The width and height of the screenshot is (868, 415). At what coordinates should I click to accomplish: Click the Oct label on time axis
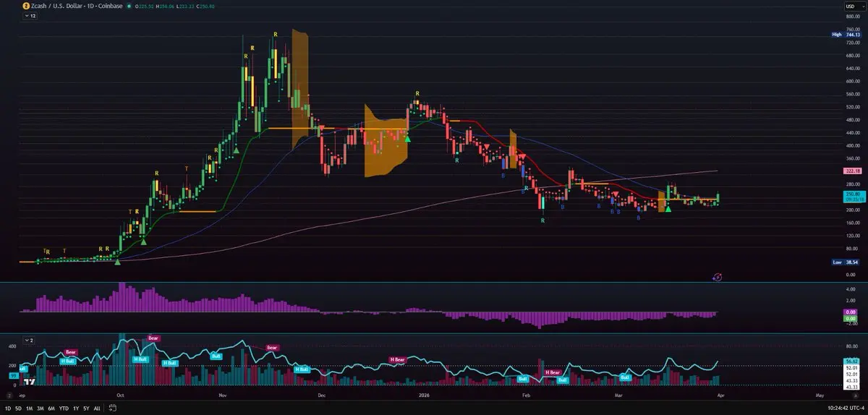click(121, 396)
